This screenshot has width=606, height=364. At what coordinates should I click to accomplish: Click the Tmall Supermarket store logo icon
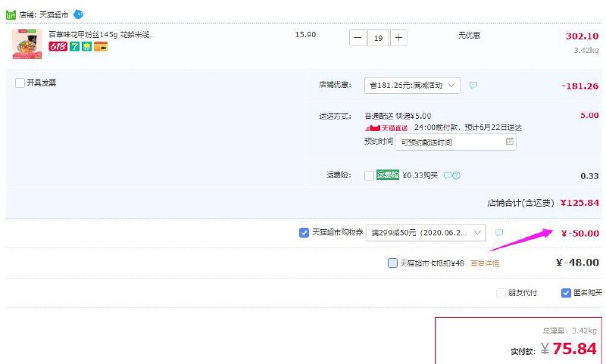11,15
